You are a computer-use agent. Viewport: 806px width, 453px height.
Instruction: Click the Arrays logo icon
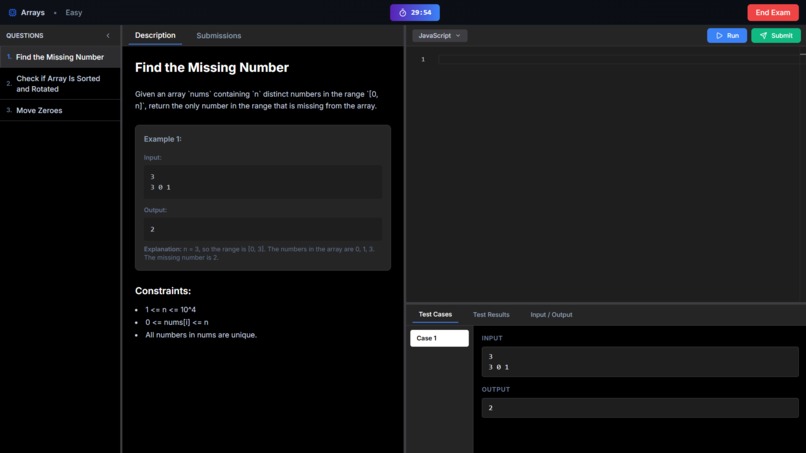point(12,12)
